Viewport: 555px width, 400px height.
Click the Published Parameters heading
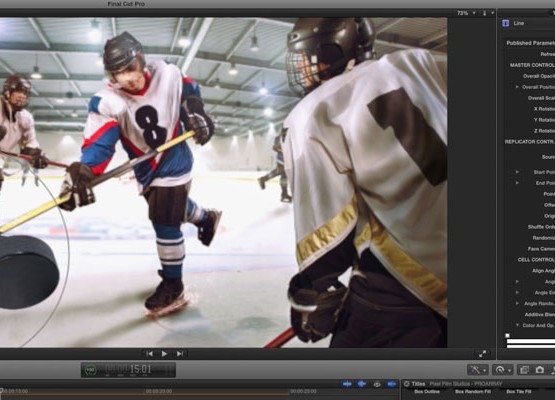(x=530, y=43)
